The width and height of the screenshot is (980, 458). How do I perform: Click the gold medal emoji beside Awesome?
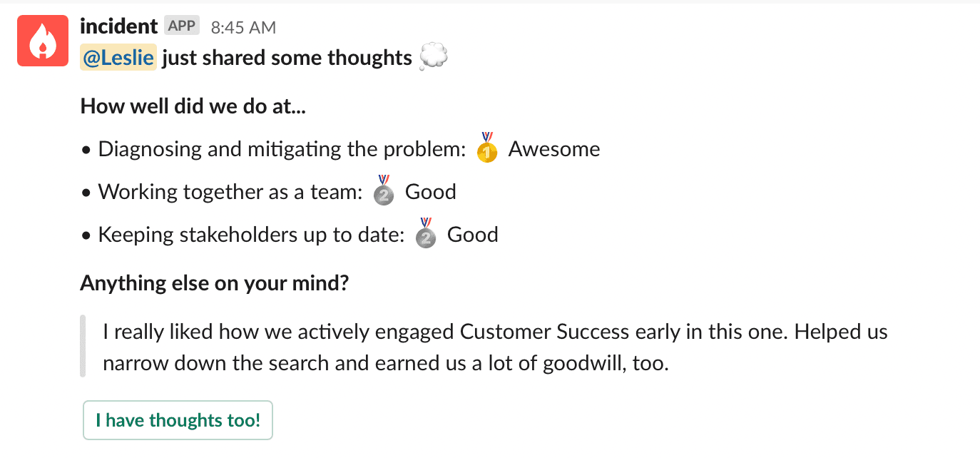pos(487,148)
